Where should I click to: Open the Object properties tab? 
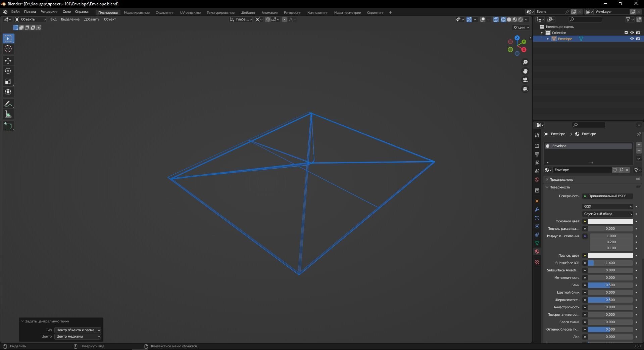click(x=537, y=201)
